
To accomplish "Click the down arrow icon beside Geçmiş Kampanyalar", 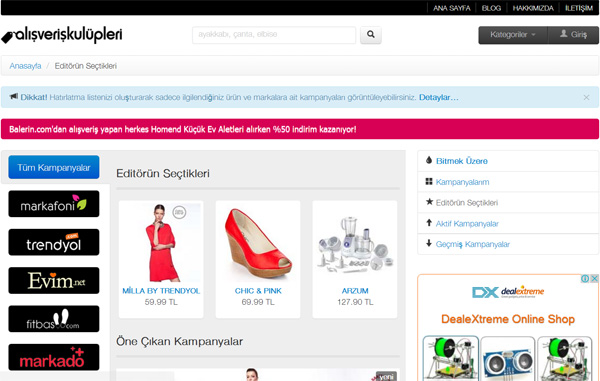I will [x=429, y=243].
